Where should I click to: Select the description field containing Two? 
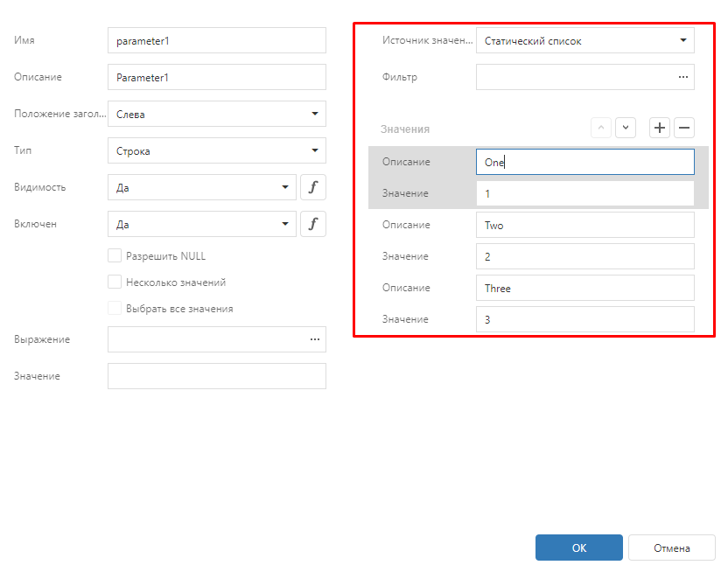click(584, 225)
